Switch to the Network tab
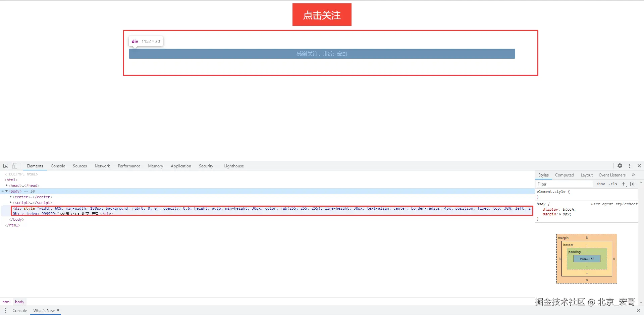Viewport: 644px width, 315px height. tap(102, 166)
